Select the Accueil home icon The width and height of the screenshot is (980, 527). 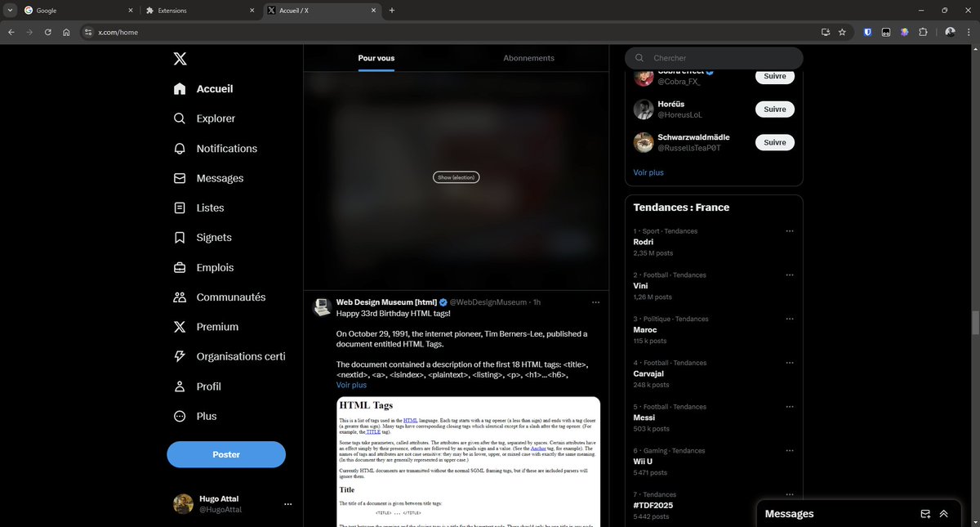coord(180,88)
